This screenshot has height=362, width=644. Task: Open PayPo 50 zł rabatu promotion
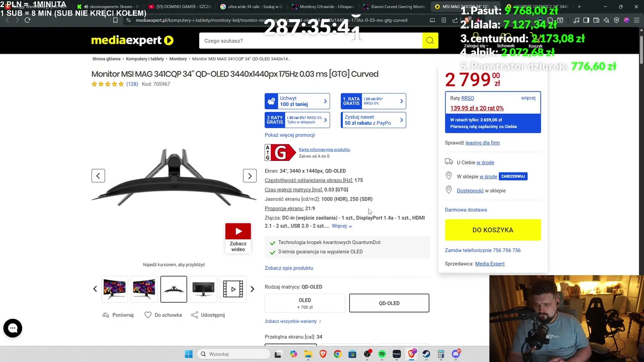point(373,120)
